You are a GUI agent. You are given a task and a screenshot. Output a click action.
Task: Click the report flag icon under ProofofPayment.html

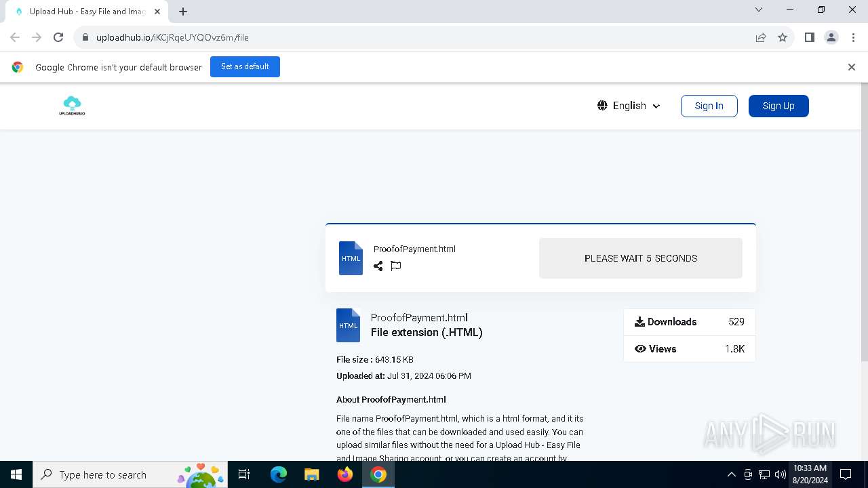(396, 266)
